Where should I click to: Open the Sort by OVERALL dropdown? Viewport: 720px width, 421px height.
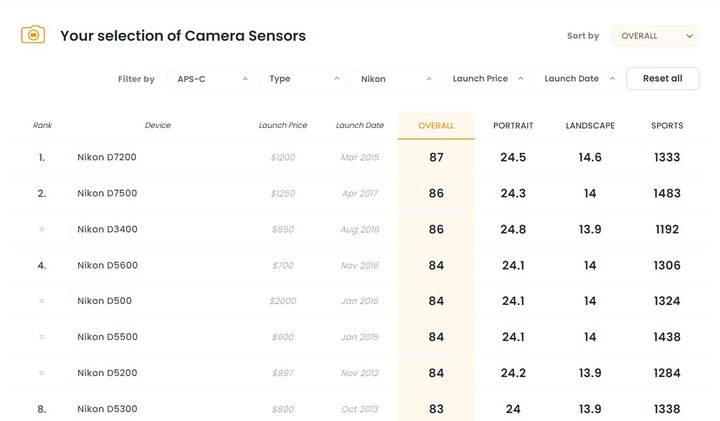[655, 36]
